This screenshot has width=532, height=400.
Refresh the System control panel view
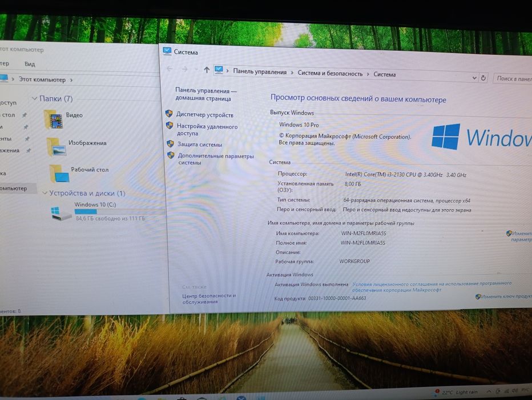coord(483,78)
